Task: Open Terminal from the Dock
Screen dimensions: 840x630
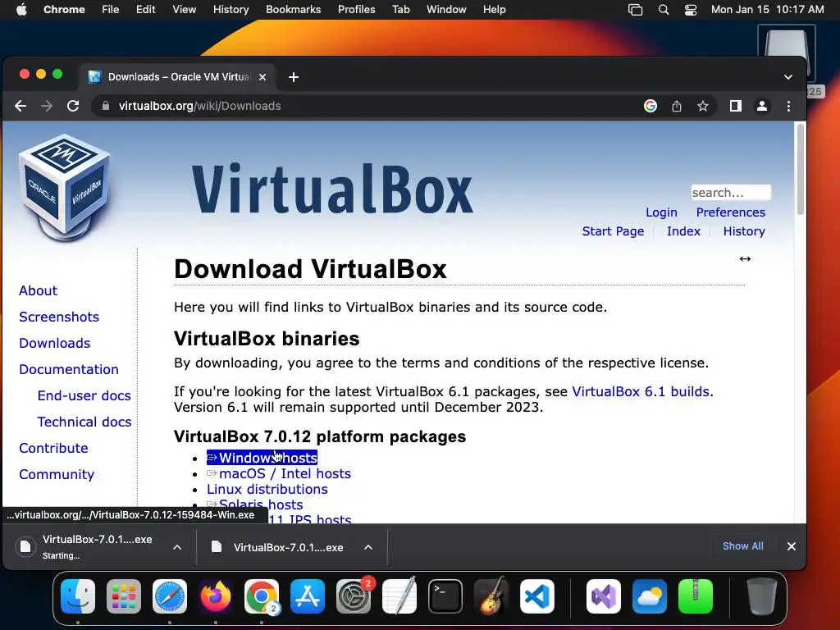Action: click(445, 596)
